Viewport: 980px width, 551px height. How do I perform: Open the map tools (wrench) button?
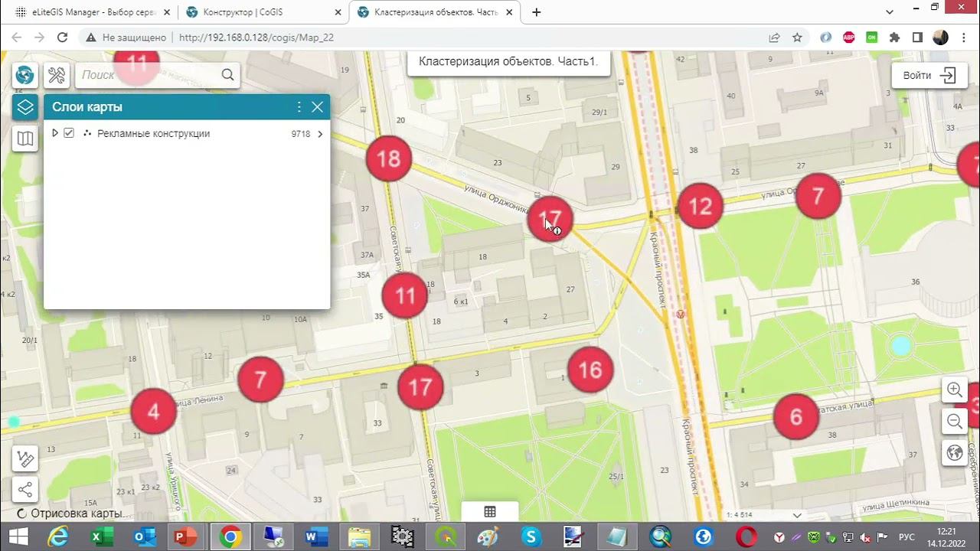[x=57, y=75]
